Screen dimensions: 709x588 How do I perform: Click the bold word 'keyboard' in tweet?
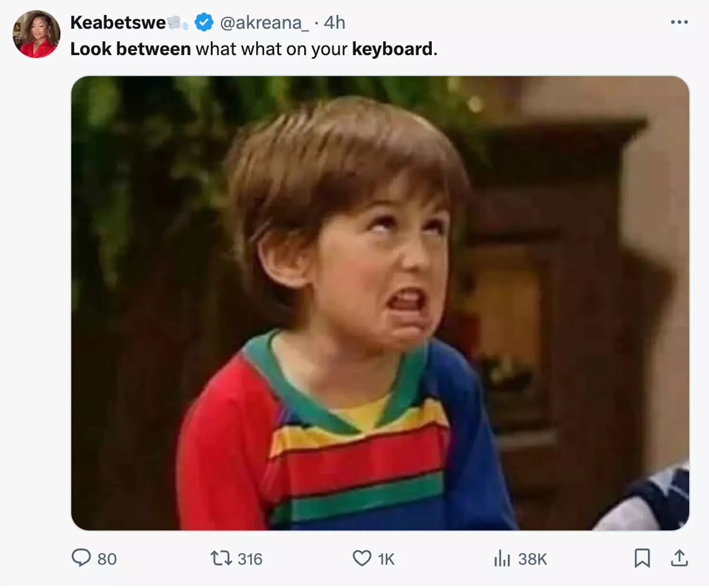(392, 49)
